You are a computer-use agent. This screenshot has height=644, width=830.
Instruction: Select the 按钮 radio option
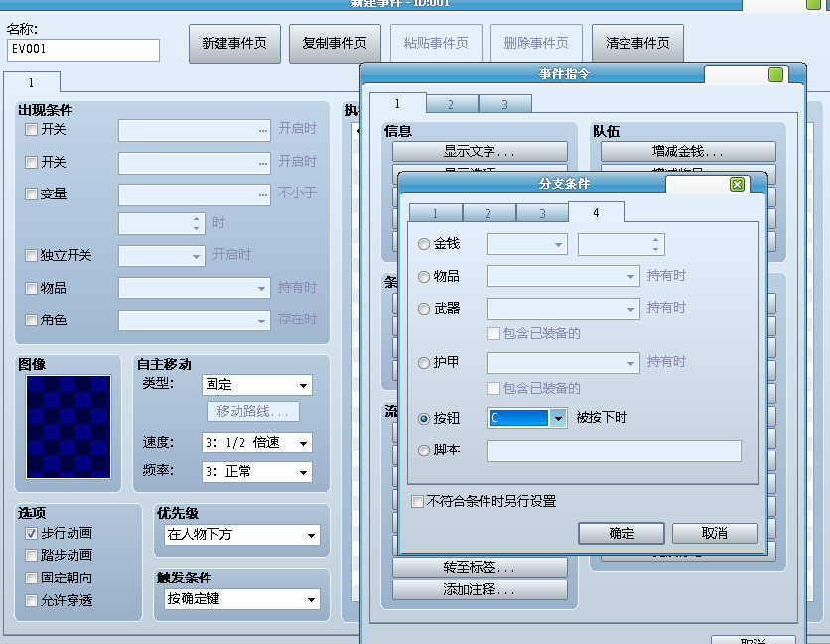424,419
